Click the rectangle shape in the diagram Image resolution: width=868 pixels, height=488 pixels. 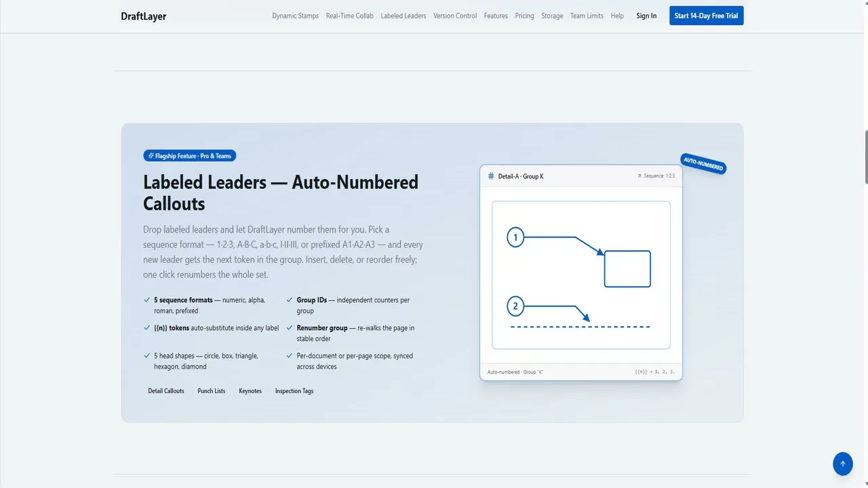tap(627, 269)
